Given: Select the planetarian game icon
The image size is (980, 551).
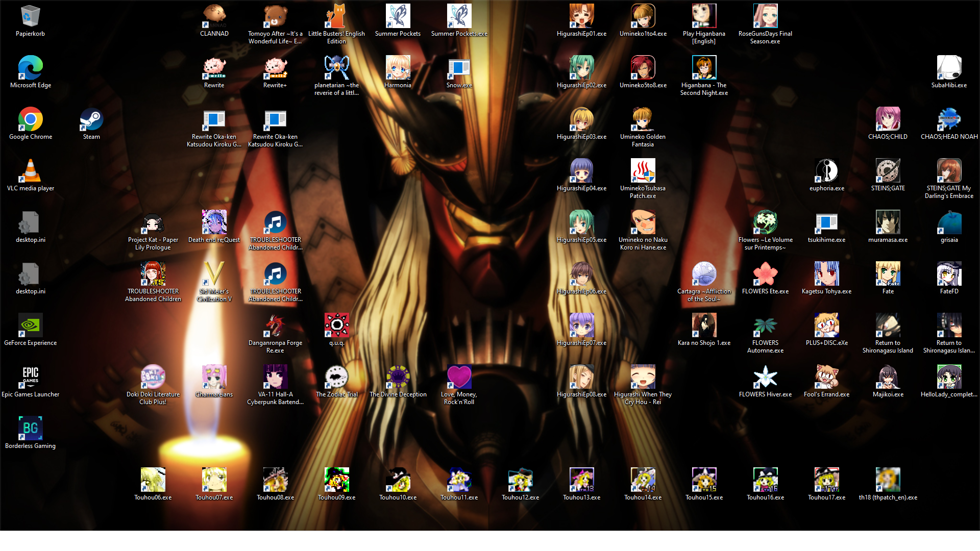Looking at the screenshot, I should [336, 68].
